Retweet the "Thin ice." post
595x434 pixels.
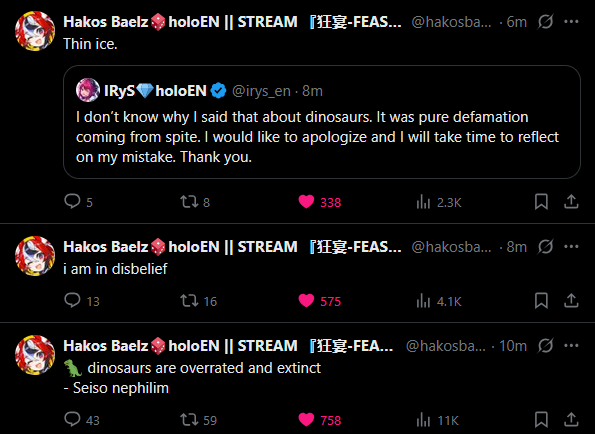coord(195,202)
